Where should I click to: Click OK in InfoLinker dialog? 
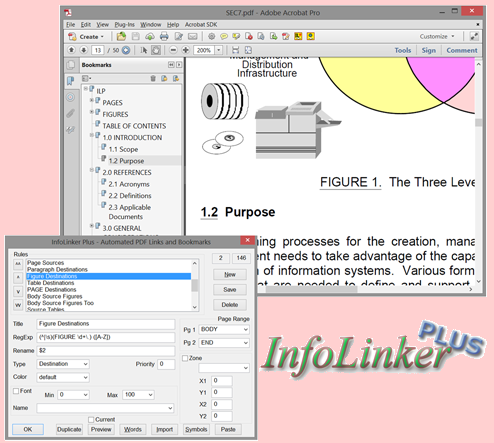(28, 429)
